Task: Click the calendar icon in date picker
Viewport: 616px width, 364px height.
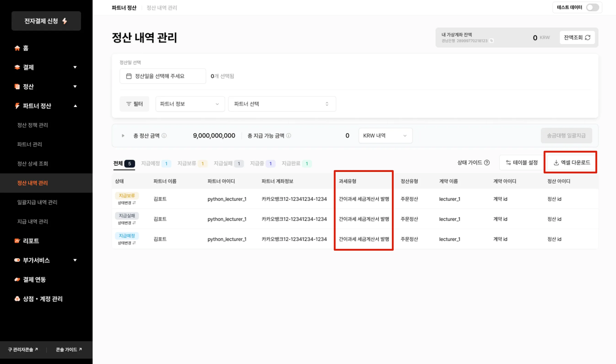Action: 129,76
